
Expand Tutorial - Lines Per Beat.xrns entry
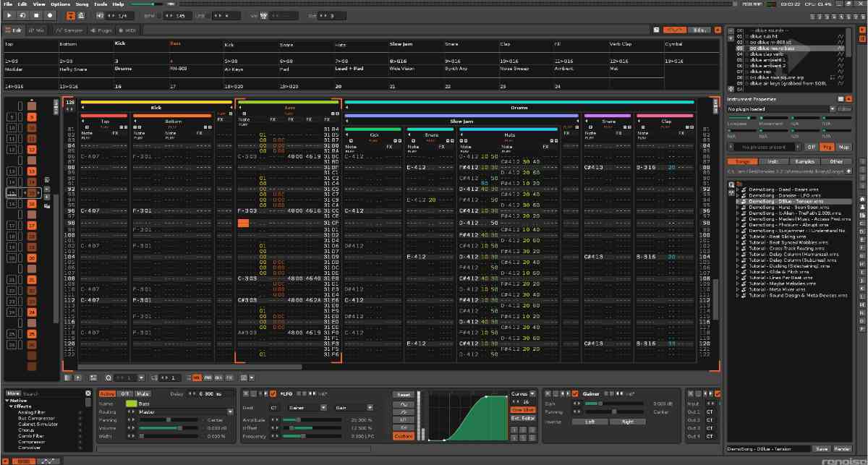(x=738, y=278)
